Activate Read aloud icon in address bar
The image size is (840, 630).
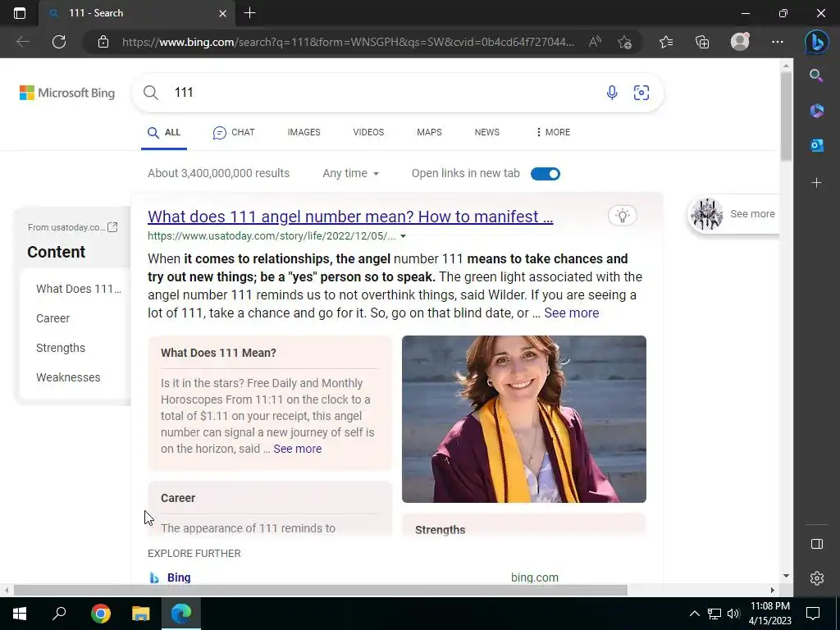coord(595,42)
